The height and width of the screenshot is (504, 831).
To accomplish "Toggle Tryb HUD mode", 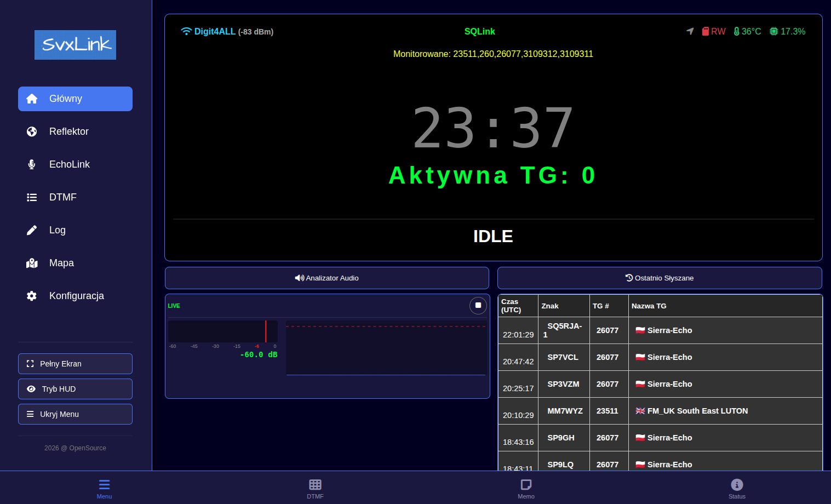I will 75,389.
